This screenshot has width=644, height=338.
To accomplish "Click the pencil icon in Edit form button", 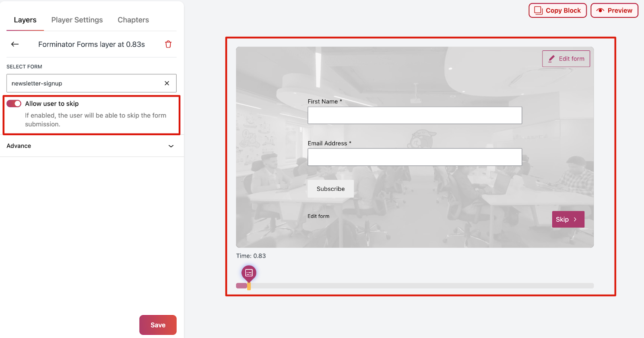I will tap(551, 59).
